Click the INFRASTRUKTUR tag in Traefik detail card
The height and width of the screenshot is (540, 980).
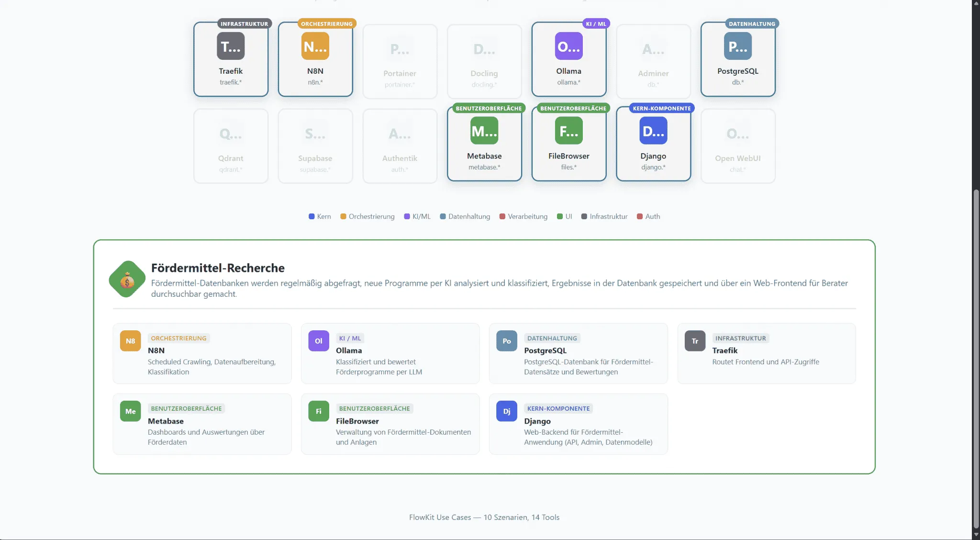tap(741, 338)
